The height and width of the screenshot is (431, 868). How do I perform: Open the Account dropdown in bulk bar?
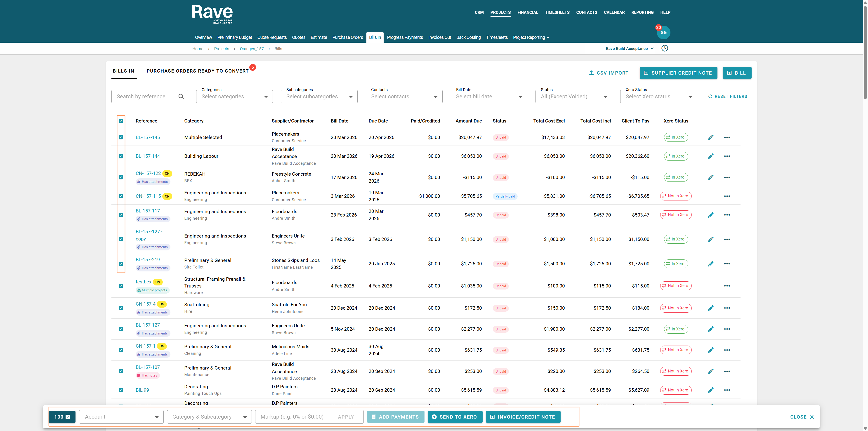point(121,417)
